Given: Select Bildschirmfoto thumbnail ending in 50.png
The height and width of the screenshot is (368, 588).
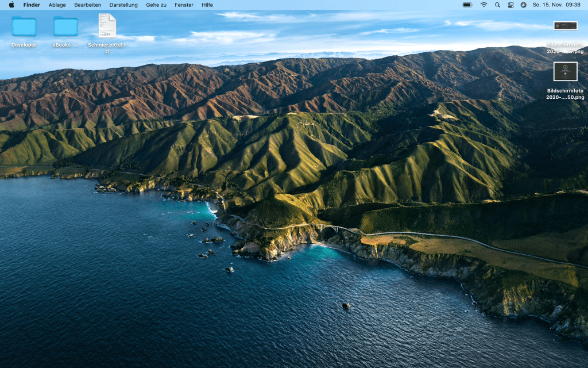Looking at the screenshot, I should [565, 72].
